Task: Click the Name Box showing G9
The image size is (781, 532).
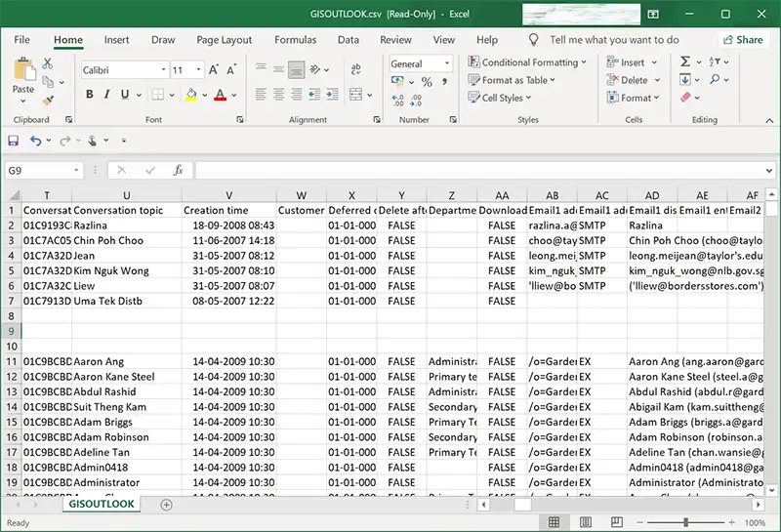Action: 43,171
